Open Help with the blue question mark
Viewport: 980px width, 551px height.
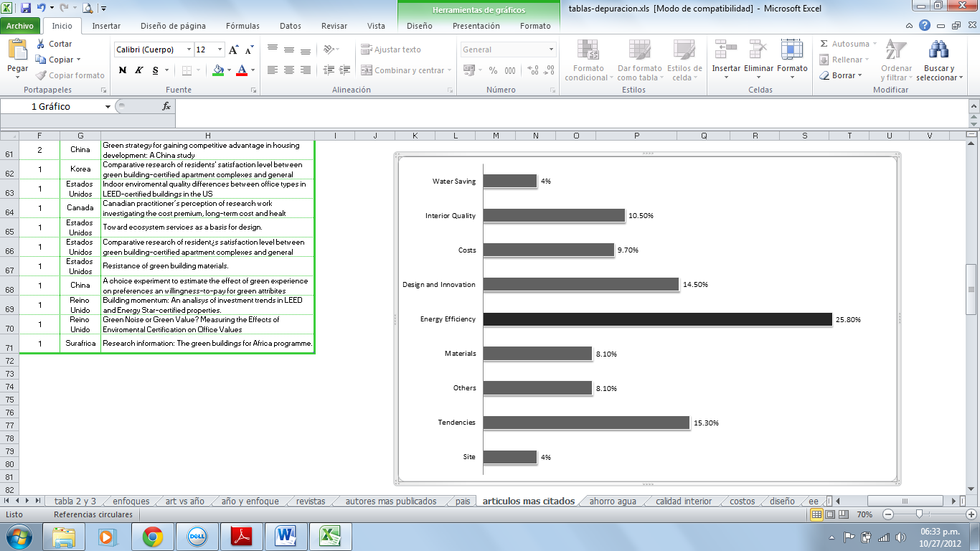point(925,26)
